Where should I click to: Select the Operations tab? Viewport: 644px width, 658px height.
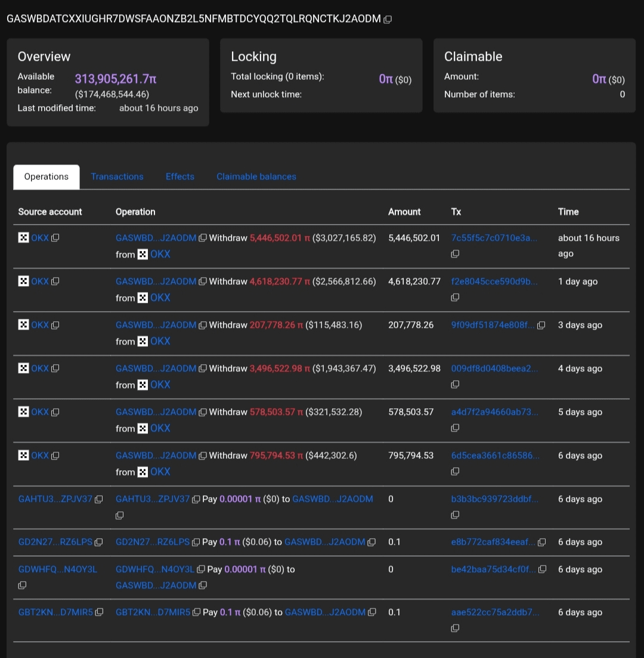tap(47, 177)
